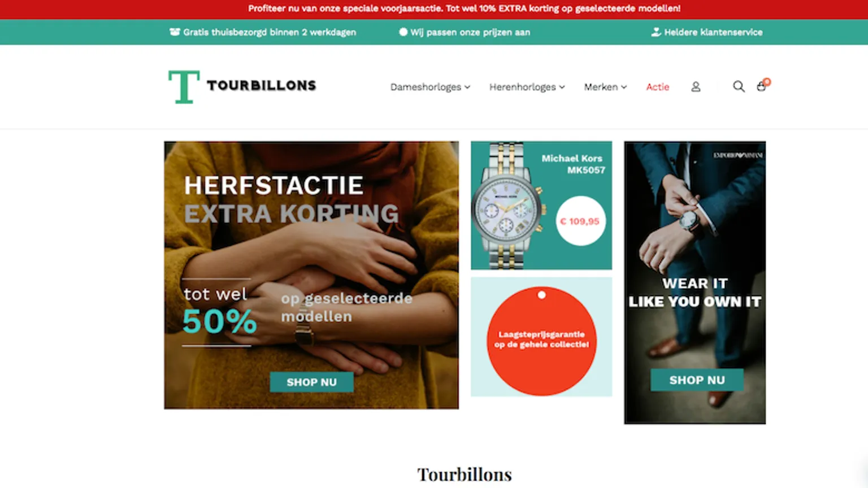Click Shop Nu on the Herfstactie banner
This screenshot has width=868, height=488.
click(x=311, y=382)
